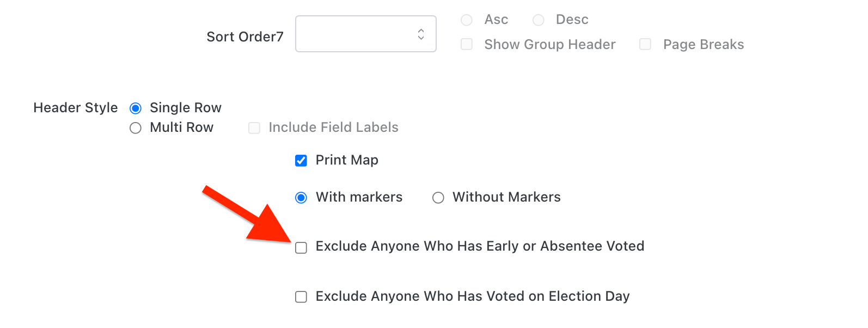Click the Sort Order7 up-down chevron arrows

(x=421, y=34)
